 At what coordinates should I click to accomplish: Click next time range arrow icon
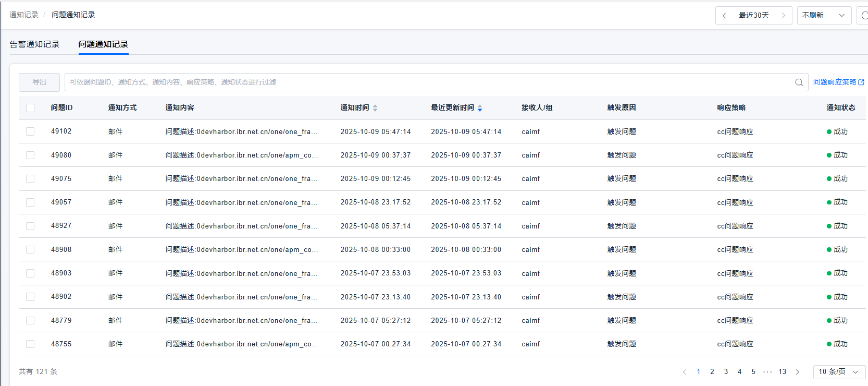pyautogui.click(x=783, y=16)
